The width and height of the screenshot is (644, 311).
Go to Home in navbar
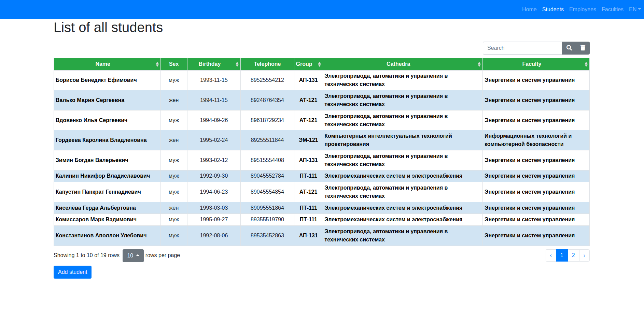(x=529, y=10)
